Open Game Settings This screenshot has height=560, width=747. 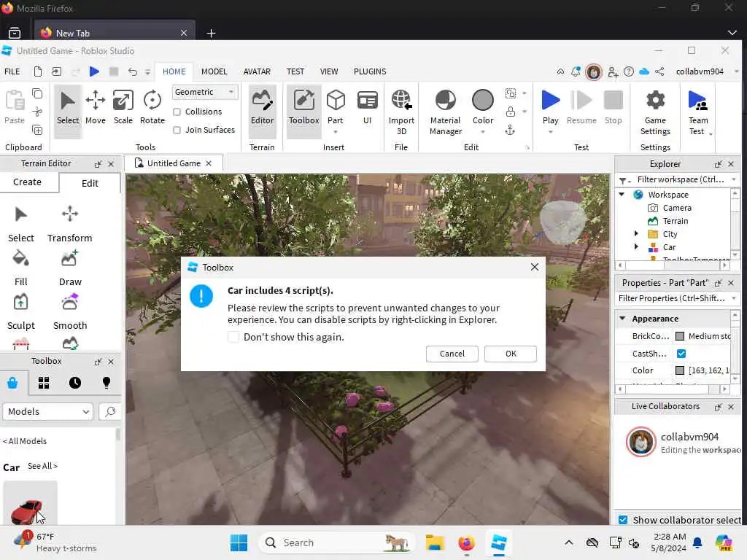point(655,112)
